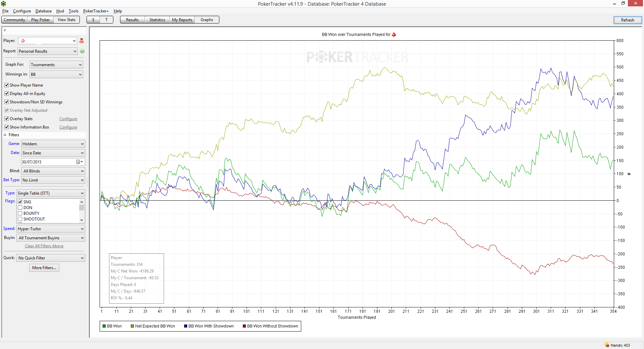The height and width of the screenshot is (349, 644).
Task: Switch to the Statistics tab
Action: 157,20
